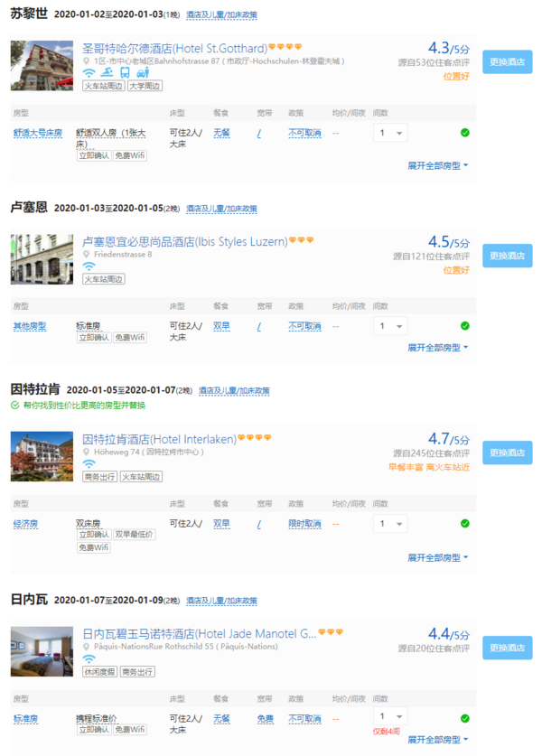Open 酒店及儿童/加床政策 link for 日内瓦
The width and height of the screenshot is (542, 756).
click(222, 601)
